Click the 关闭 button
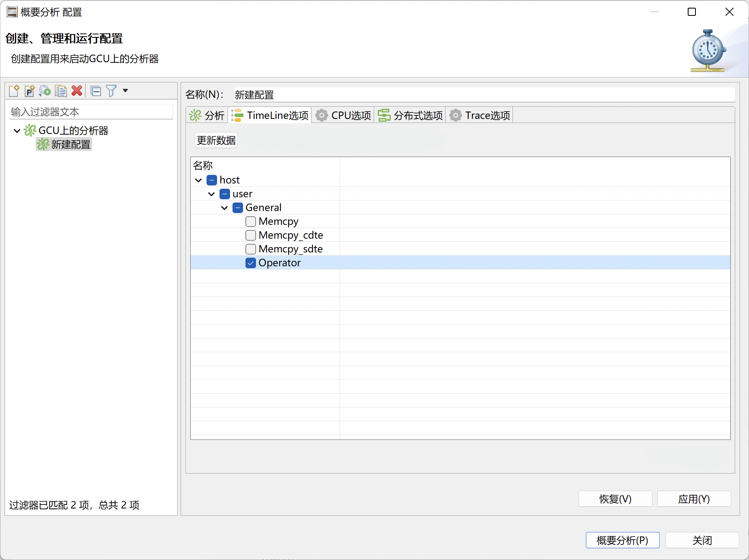Image resolution: width=749 pixels, height=560 pixels. click(702, 540)
